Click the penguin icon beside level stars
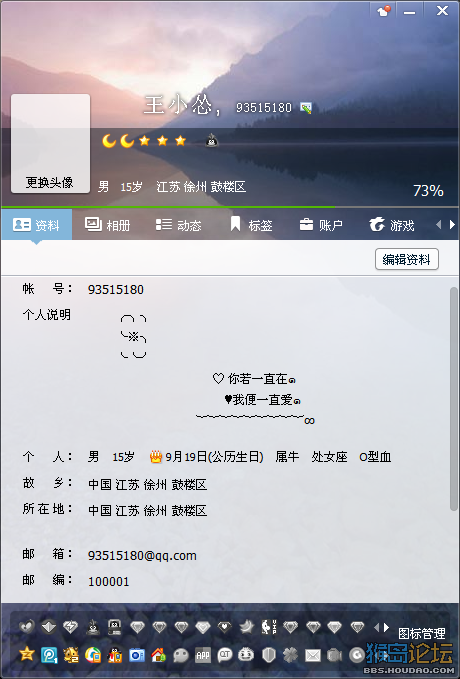This screenshot has width=460, height=679. coord(211,140)
